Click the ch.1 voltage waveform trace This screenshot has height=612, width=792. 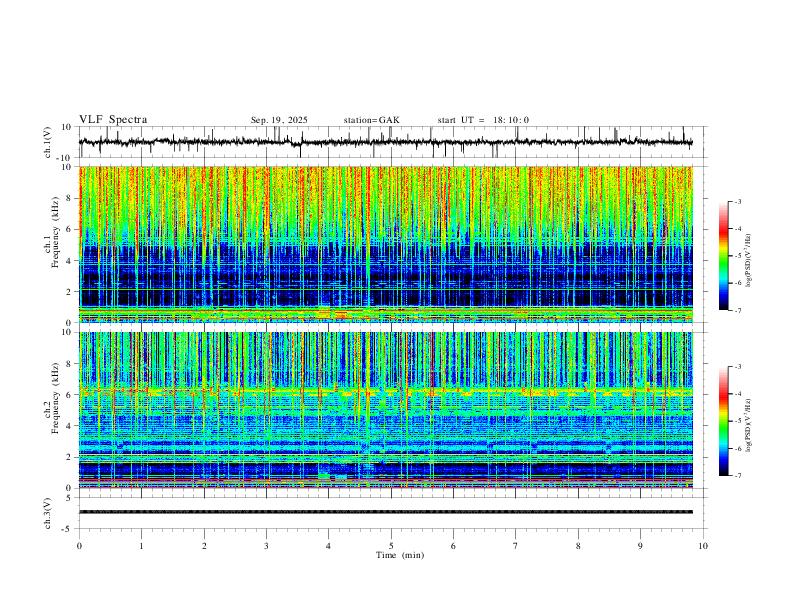pyautogui.click(x=386, y=142)
